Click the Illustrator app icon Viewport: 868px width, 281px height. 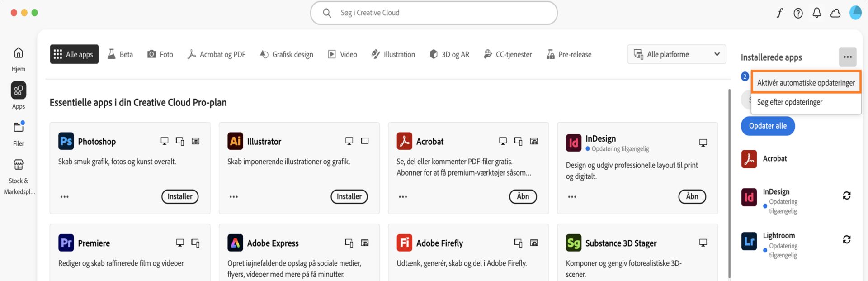click(x=235, y=141)
